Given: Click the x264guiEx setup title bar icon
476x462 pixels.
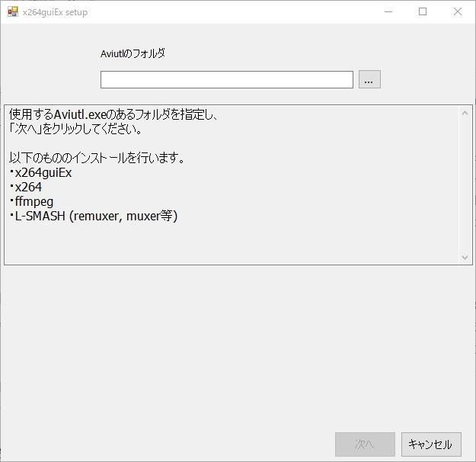Looking at the screenshot, I should (x=13, y=12).
